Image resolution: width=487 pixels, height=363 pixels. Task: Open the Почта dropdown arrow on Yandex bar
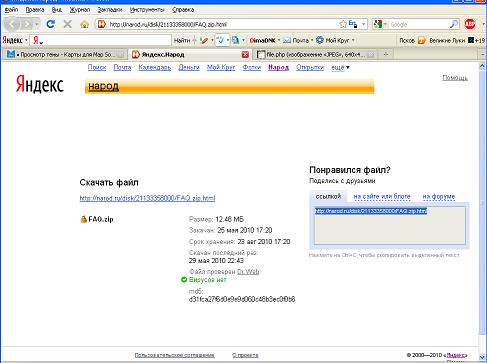pyautogui.click(x=312, y=40)
